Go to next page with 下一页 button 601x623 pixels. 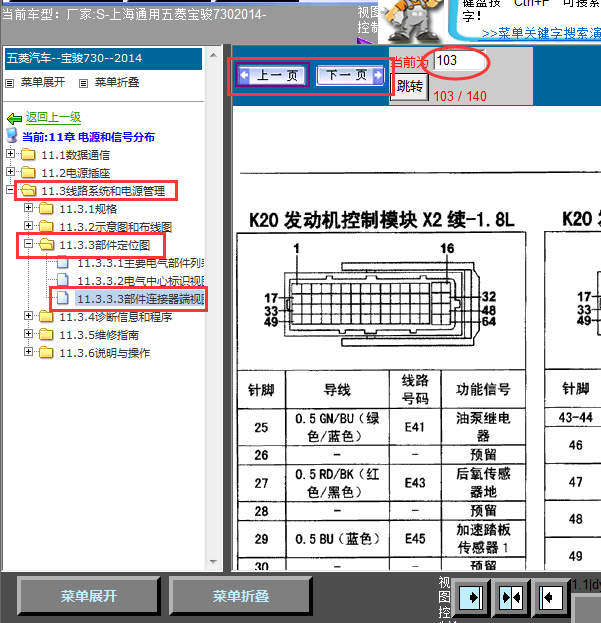350,75
